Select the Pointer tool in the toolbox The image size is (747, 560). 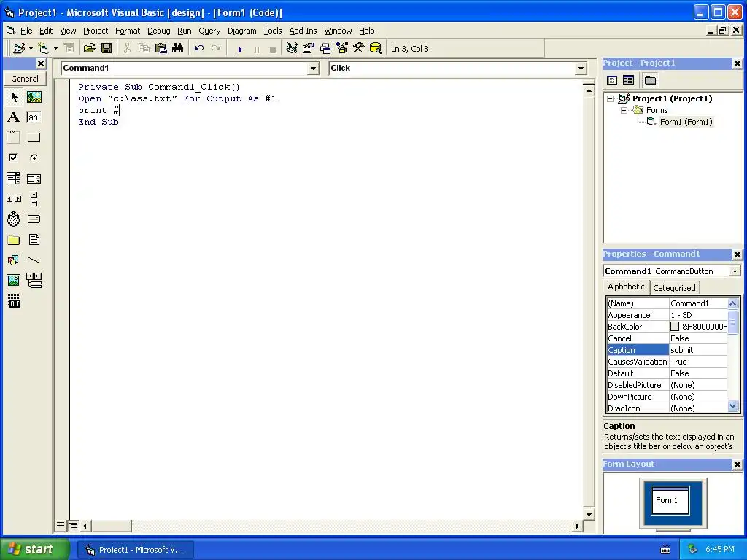coord(14,97)
